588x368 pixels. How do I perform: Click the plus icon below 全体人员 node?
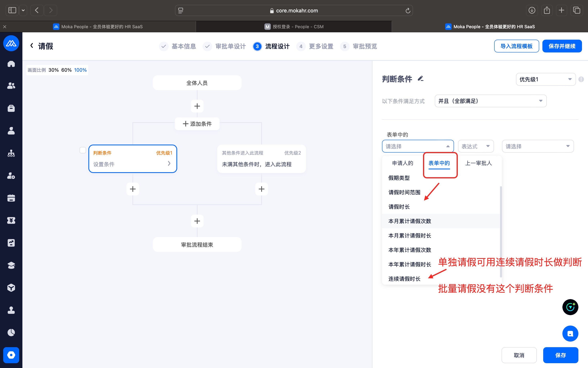[197, 106]
